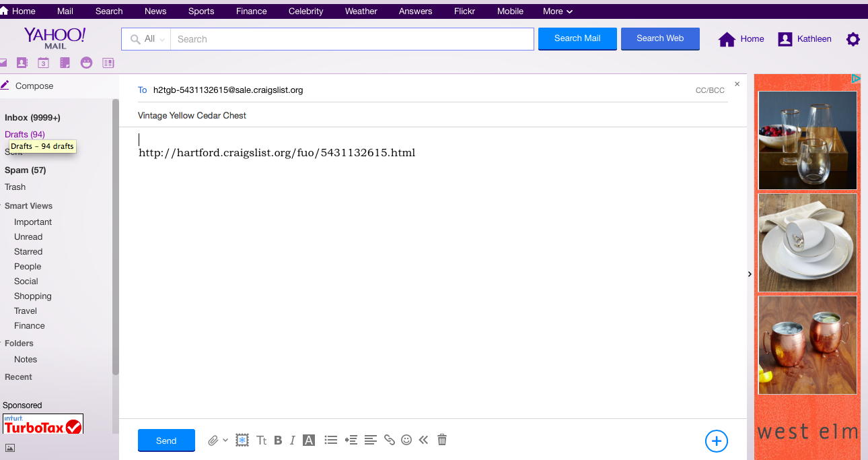Click the Search Web button
The width and height of the screenshot is (868, 460).
coord(660,38)
